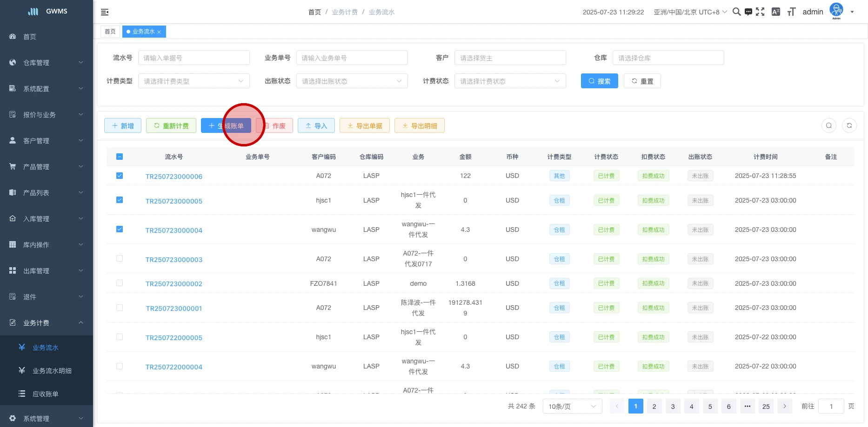Switch to the 首页 tab
Viewport: 868px width, 427px height.
click(x=110, y=32)
